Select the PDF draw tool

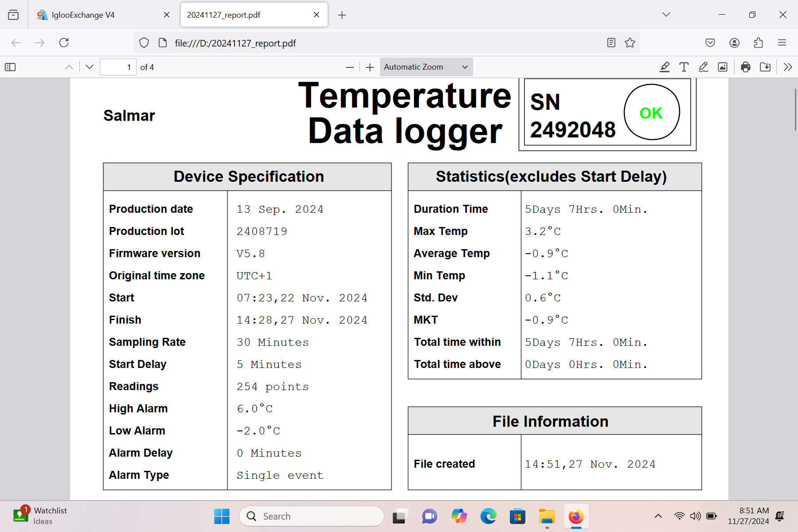tap(704, 67)
